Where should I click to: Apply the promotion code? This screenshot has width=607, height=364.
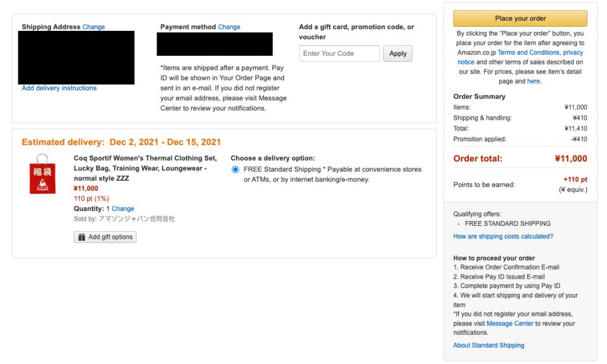pos(398,53)
